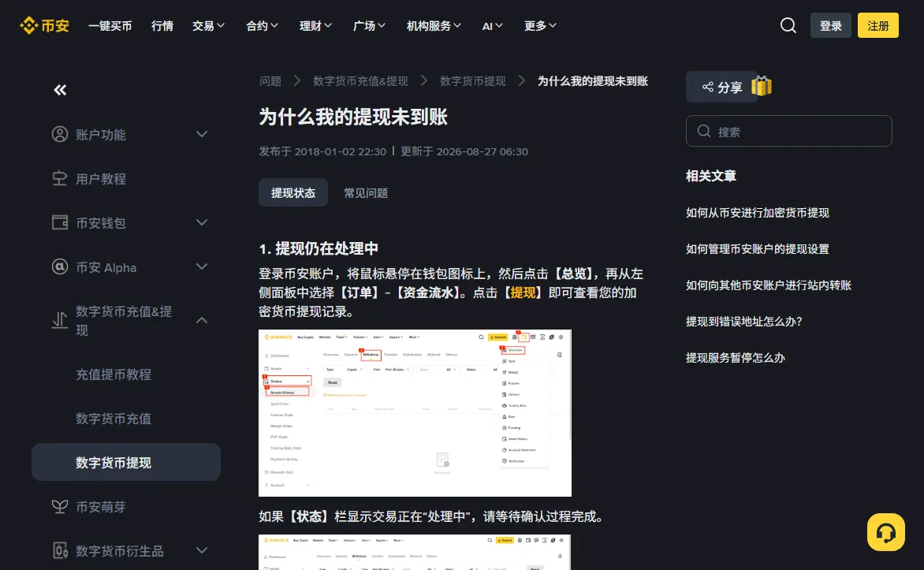924x570 pixels.
Task: Click the 用户教程 sidebar icon
Action: (x=59, y=179)
